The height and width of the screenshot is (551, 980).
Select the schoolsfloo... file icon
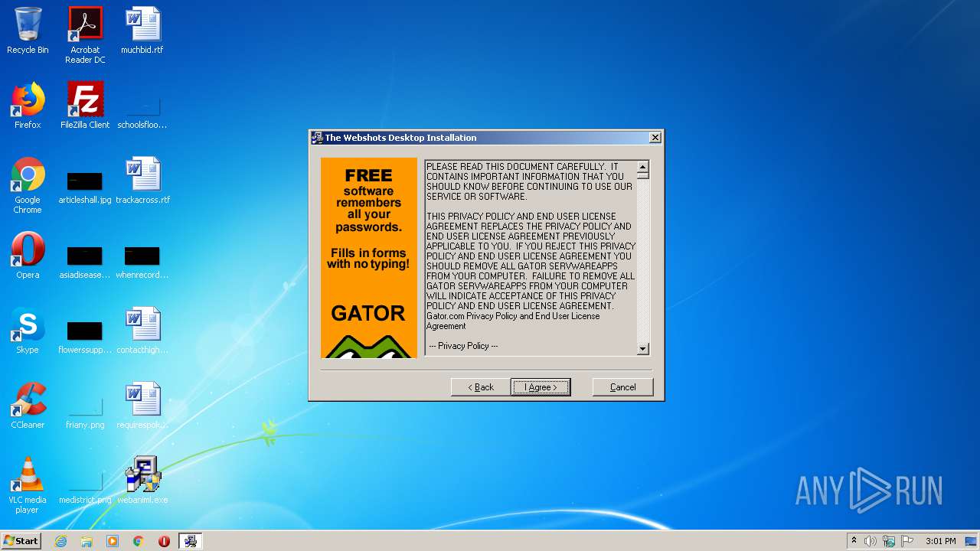142,113
